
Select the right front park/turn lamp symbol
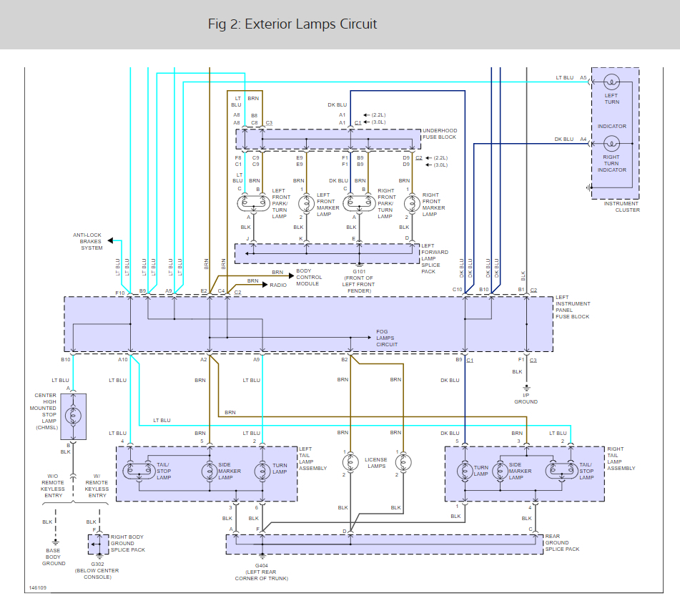click(360, 203)
